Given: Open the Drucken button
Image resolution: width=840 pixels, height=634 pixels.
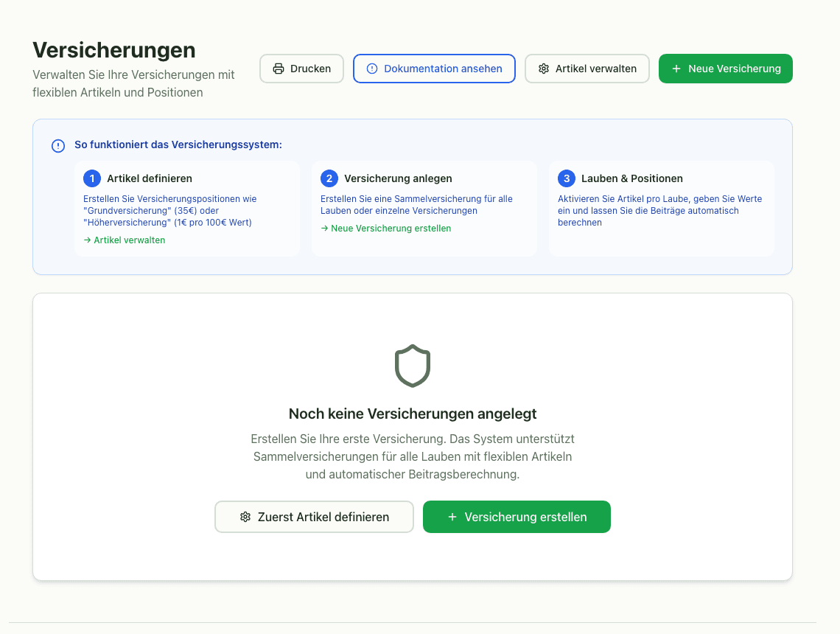Looking at the screenshot, I should (301, 69).
